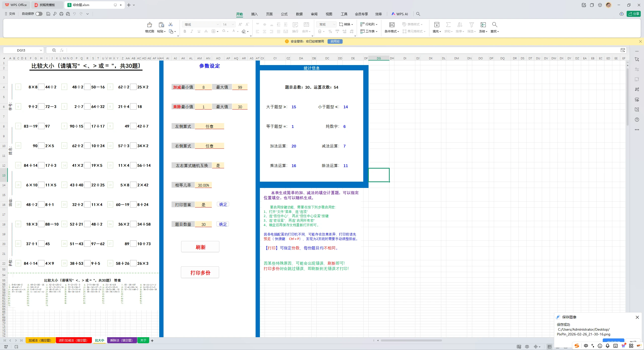Toggle the 打印答案 option
The height and width of the screenshot is (350, 644).
pos(204,204)
